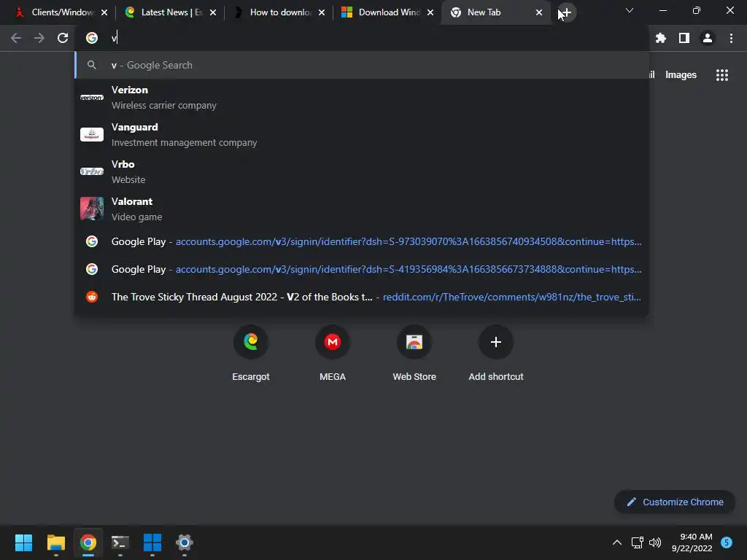
Task: Click the Verizon logo thumbnail
Action: [x=91, y=98]
